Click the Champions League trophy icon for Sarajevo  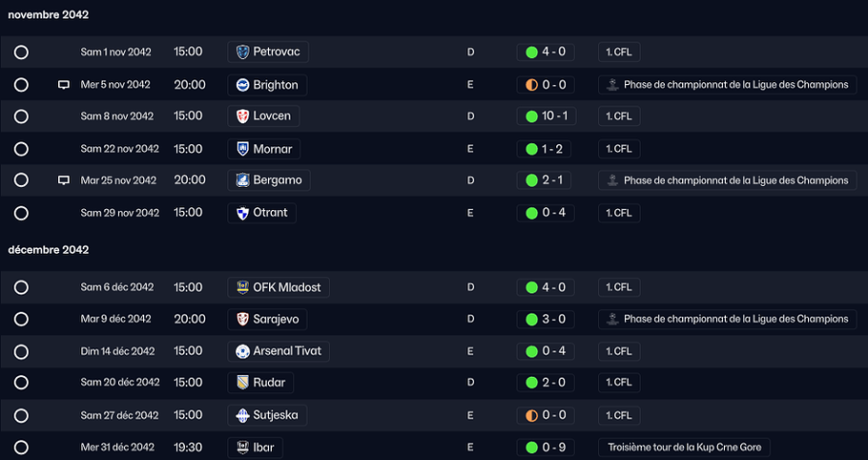(612, 320)
